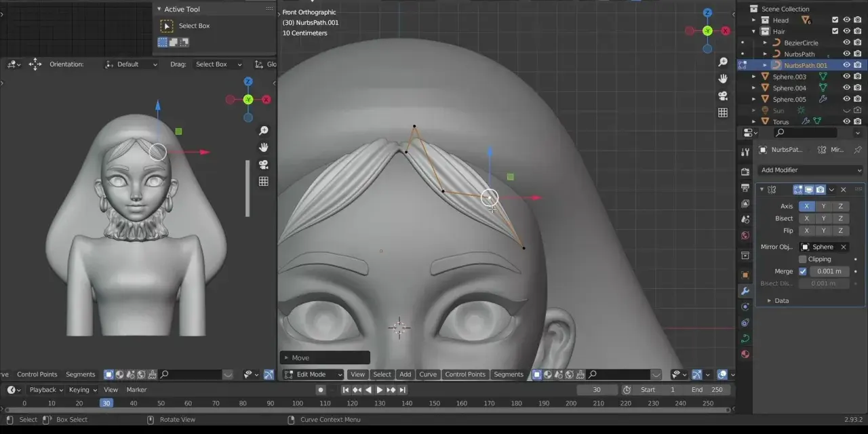Toggle viewport visibility eye for Head collection
The image size is (868, 434).
coord(846,20)
